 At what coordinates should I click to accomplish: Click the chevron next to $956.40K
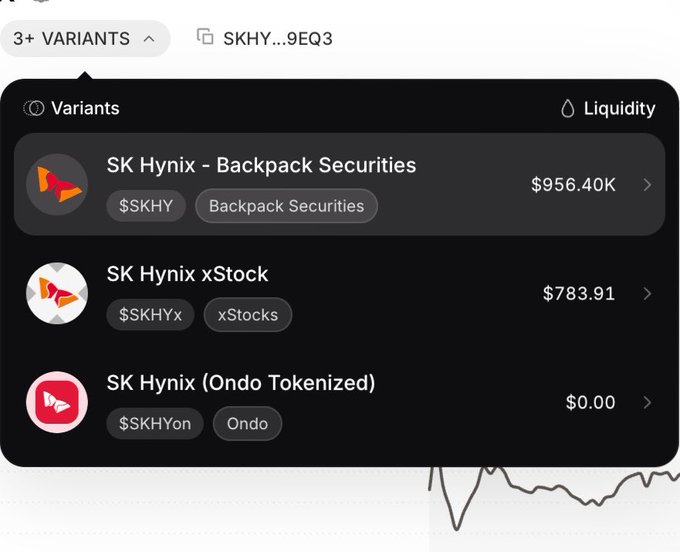coord(647,185)
